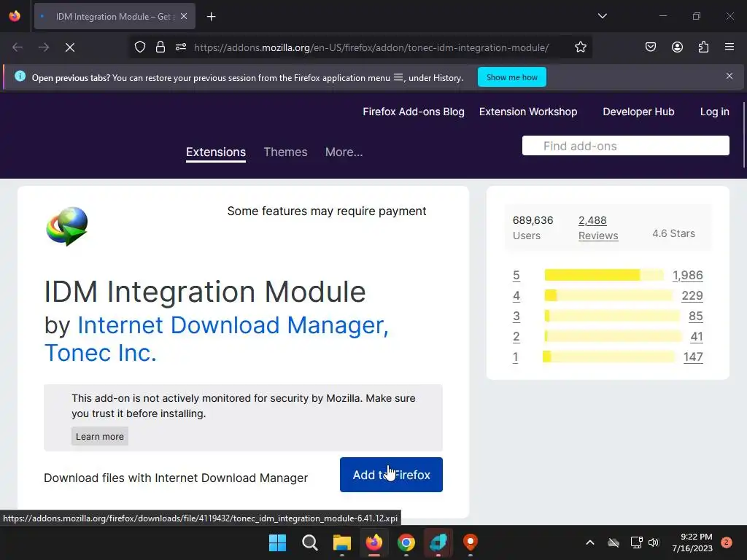Bookmark this page with star icon
Viewport: 747px width, 560px height.
(580, 47)
